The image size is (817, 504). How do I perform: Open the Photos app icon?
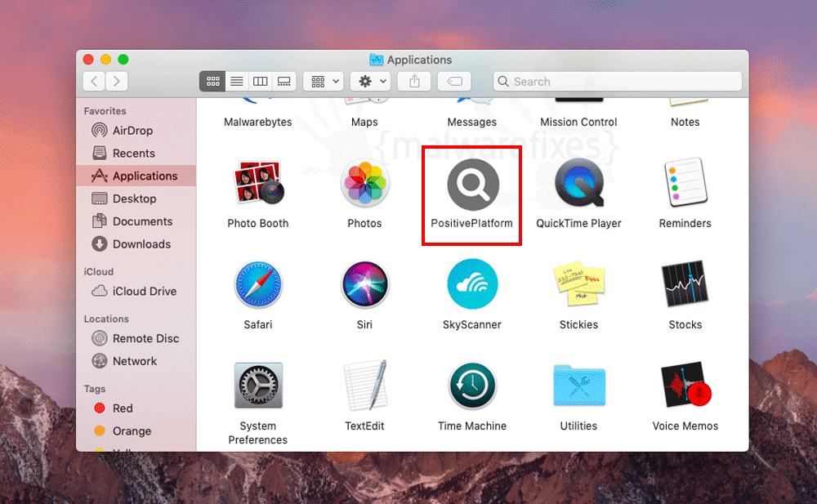pos(364,183)
